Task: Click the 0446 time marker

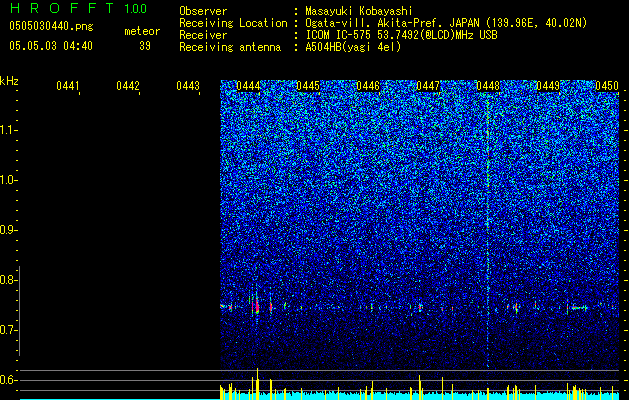Action: 368,86
